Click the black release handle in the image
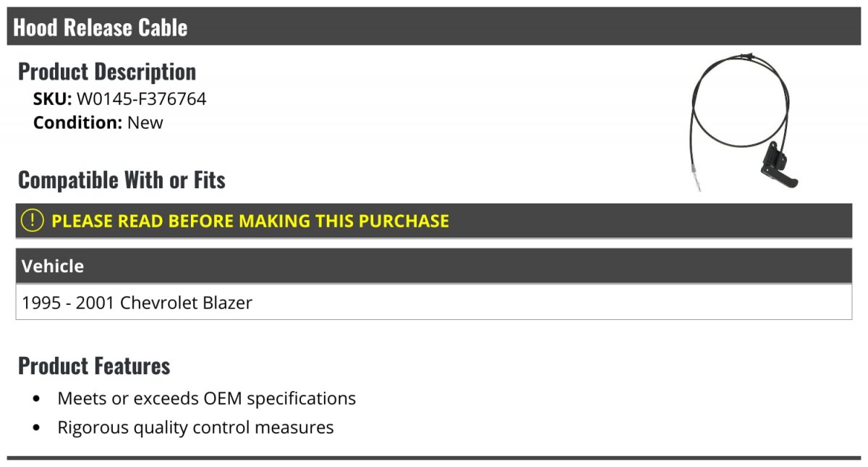The image size is (868, 467). [x=778, y=166]
